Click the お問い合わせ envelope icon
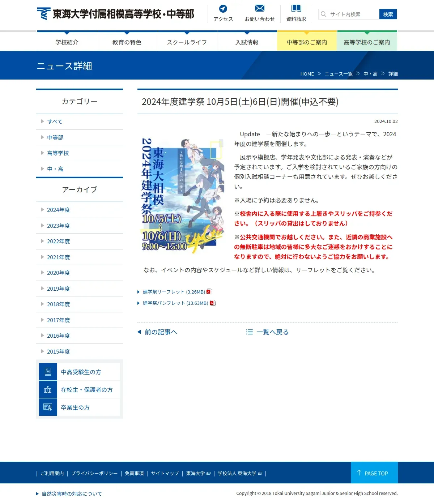 260,8
